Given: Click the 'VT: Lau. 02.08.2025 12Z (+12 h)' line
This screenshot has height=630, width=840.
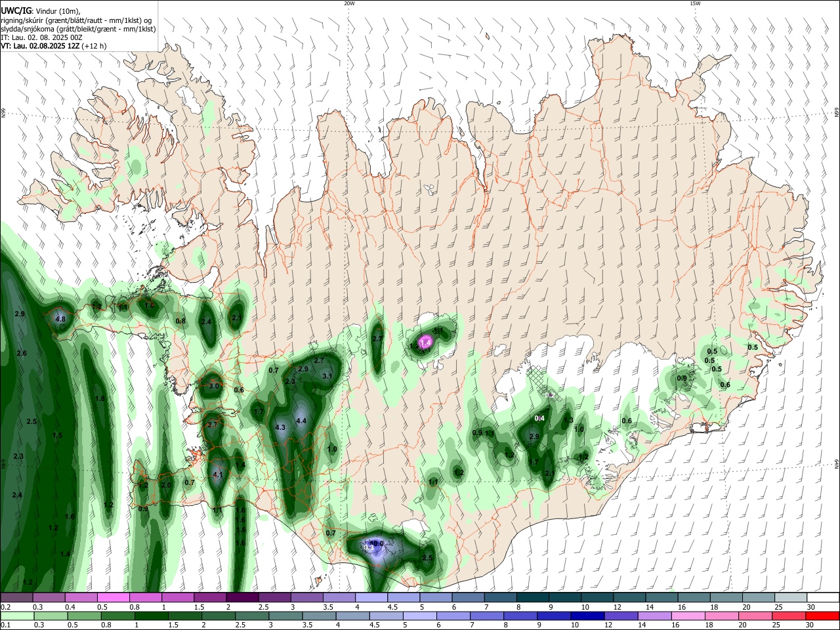Looking at the screenshot, I should (53, 46).
